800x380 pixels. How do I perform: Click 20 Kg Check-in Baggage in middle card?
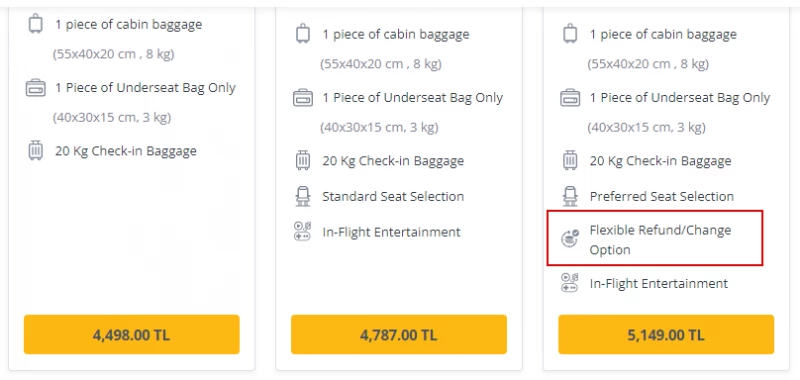point(393,161)
